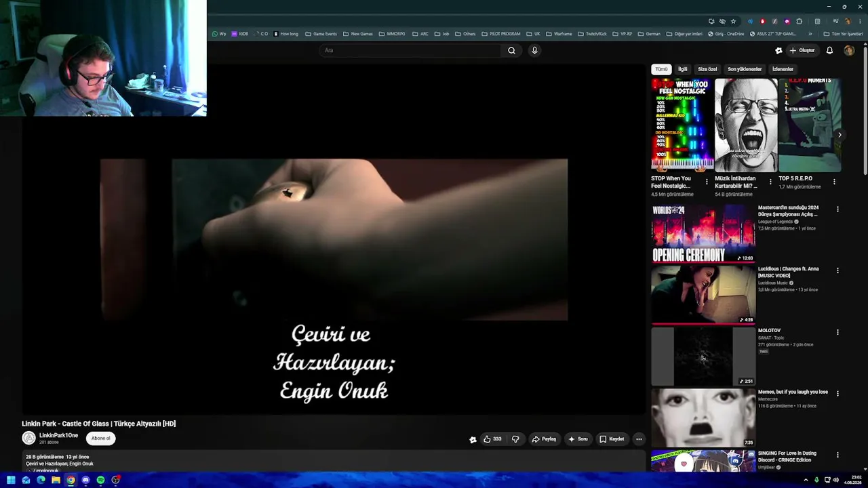
Task: Click the Paylaş share button
Action: (544, 439)
